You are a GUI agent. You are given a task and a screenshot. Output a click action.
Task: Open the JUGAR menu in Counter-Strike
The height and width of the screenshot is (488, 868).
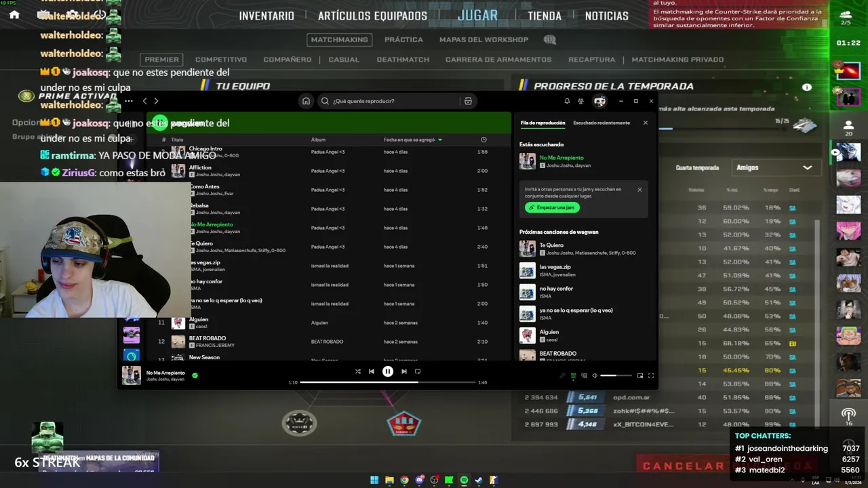[x=477, y=15]
